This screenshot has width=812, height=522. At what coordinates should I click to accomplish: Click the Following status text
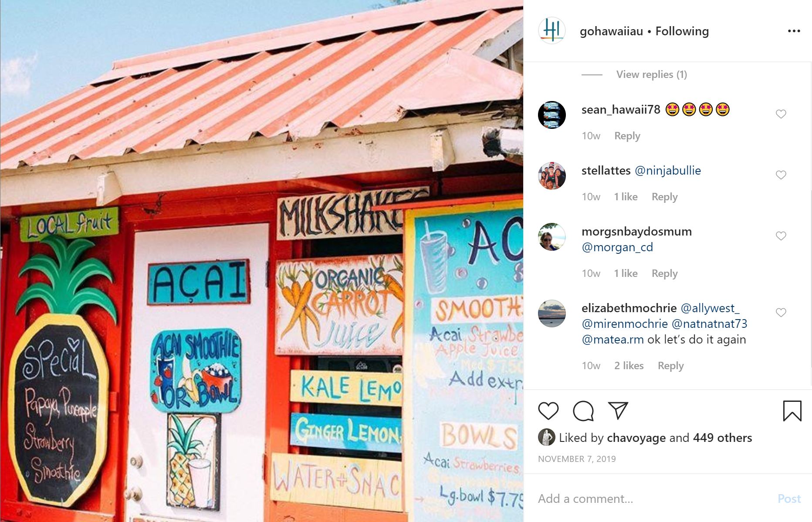point(682,31)
